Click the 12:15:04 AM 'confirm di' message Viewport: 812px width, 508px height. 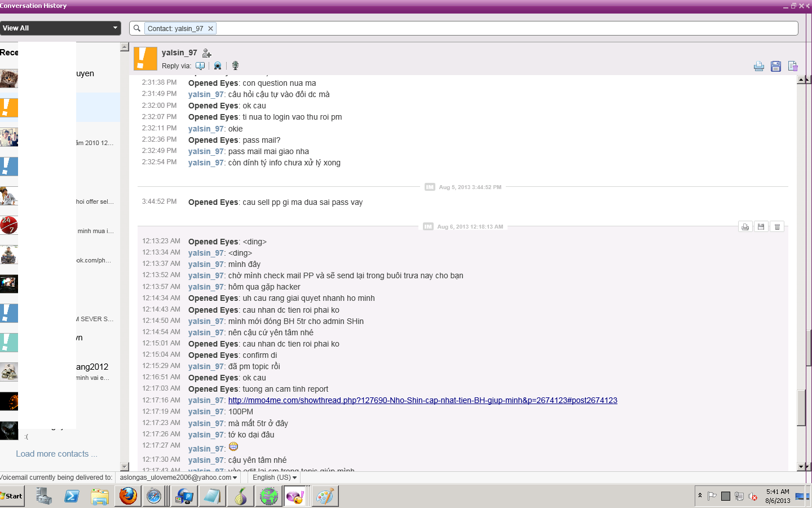[x=260, y=355]
